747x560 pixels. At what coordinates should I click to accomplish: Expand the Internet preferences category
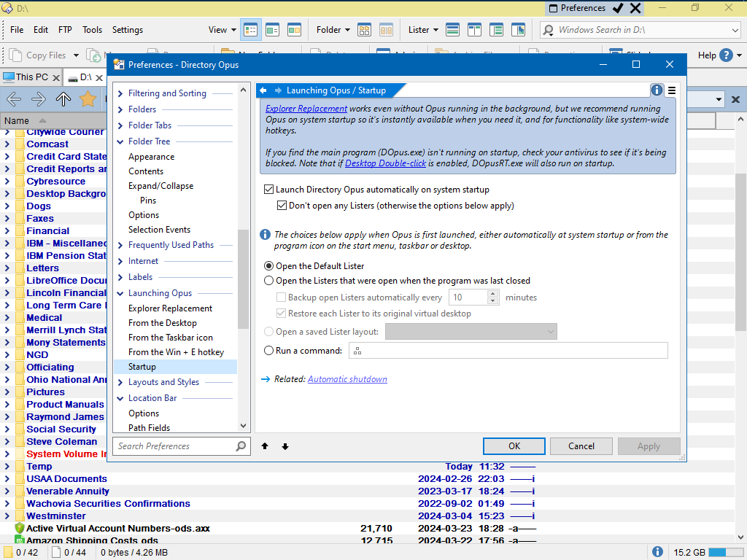pyautogui.click(x=120, y=262)
